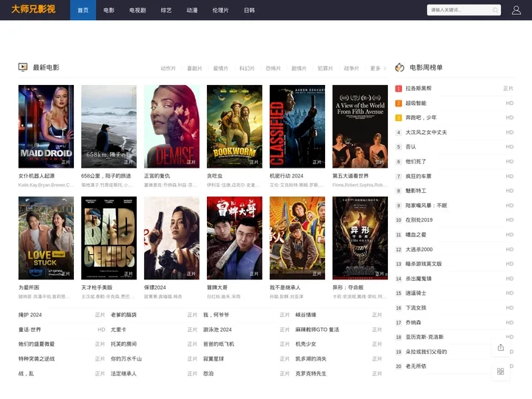Open Fifth Avenue movie poster
Screen dimensions: 532x399
(x=360, y=126)
